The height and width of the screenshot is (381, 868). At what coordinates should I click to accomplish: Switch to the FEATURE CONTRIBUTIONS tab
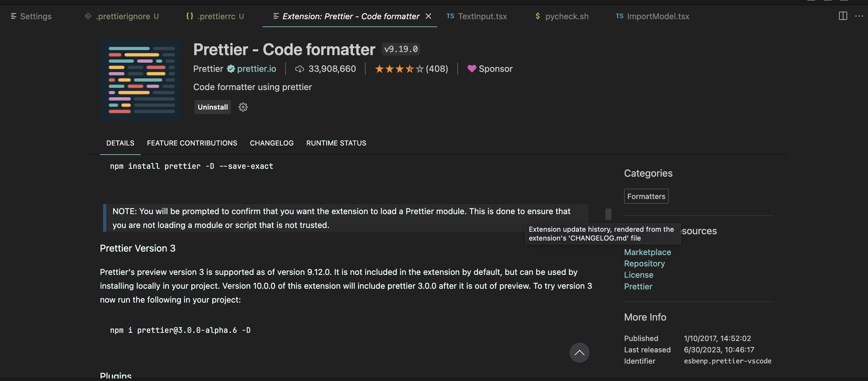[x=192, y=143]
